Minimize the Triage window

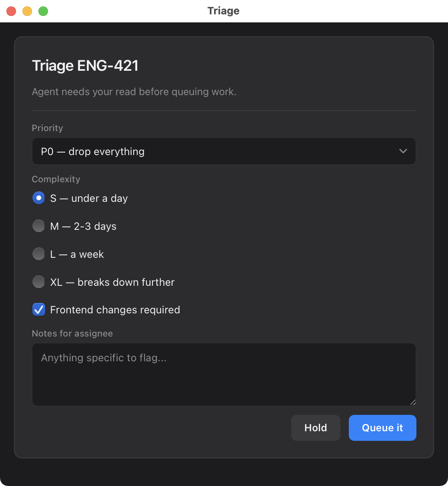(x=27, y=11)
